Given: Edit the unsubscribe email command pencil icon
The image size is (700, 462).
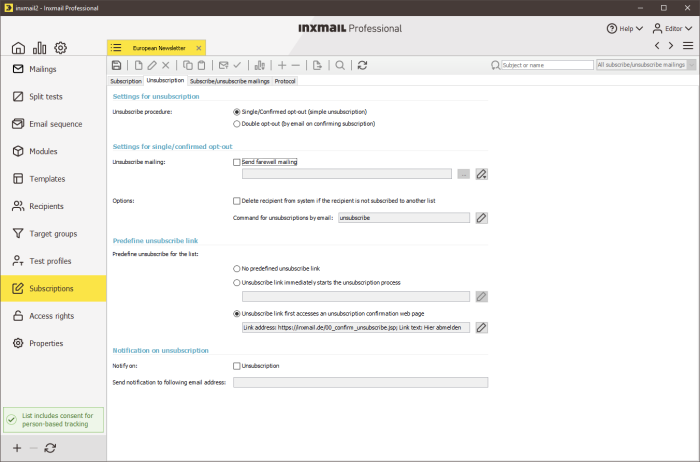Looking at the screenshot, I should coord(481,217).
